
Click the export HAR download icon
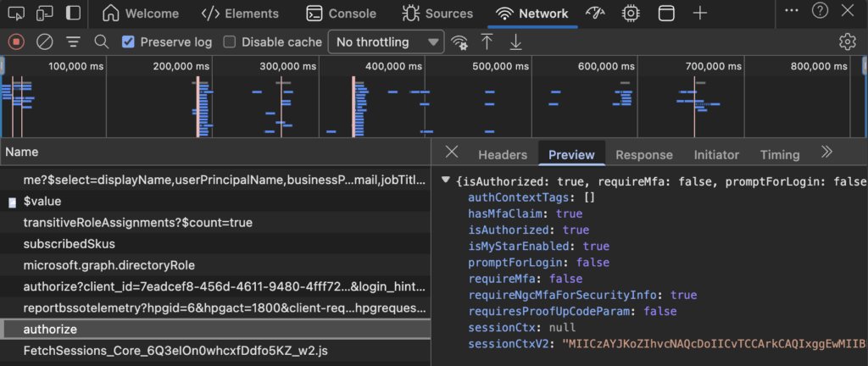515,42
